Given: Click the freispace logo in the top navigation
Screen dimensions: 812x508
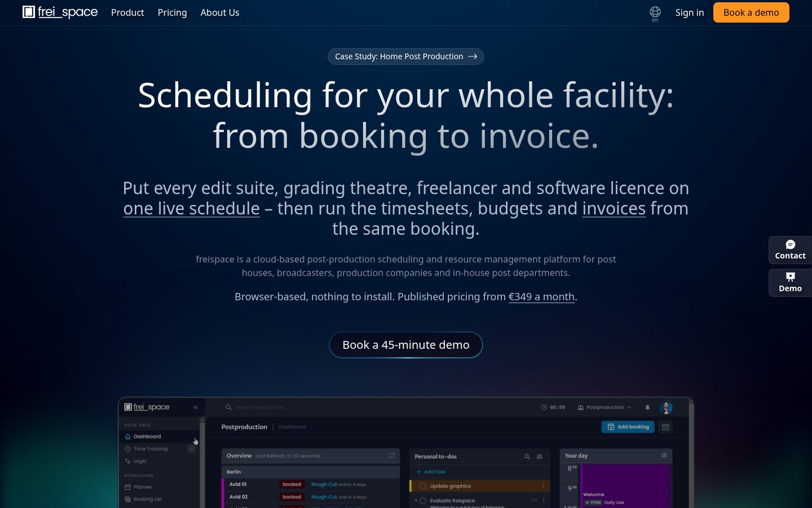Looking at the screenshot, I should 60,12.
